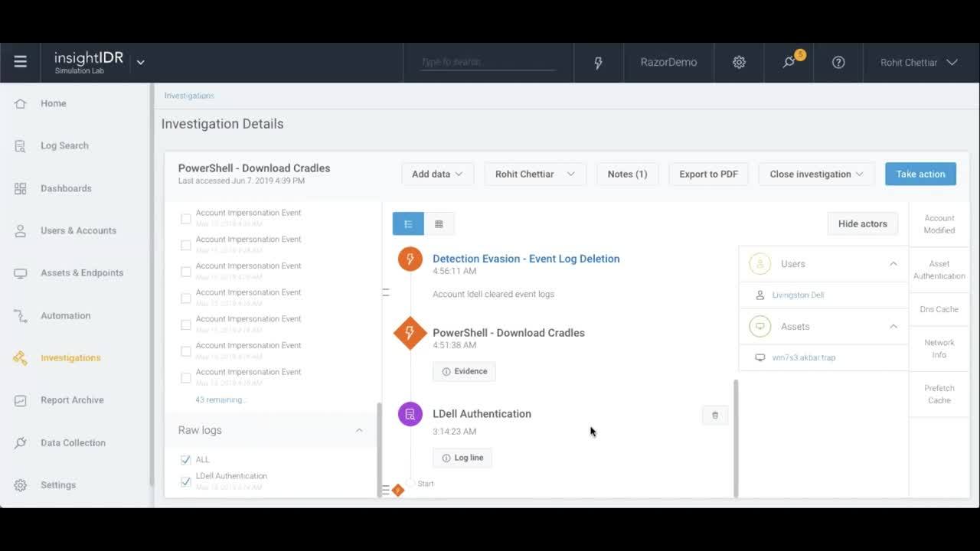Open the Add data dropdown

[x=438, y=174]
